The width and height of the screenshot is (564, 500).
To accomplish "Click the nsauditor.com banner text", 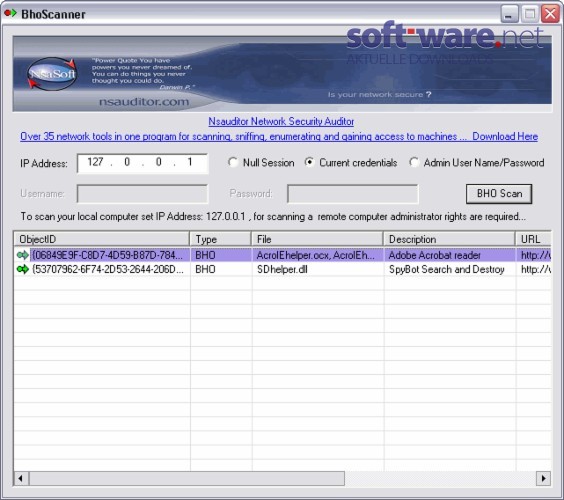I will click(x=144, y=102).
